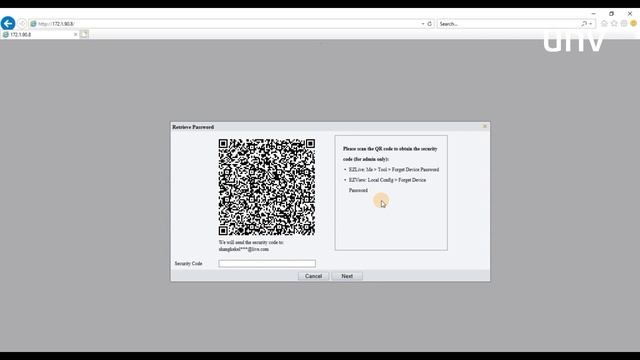
Task: Select the 172.1.90.8 browser tab
Action: [x=40, y=35]
